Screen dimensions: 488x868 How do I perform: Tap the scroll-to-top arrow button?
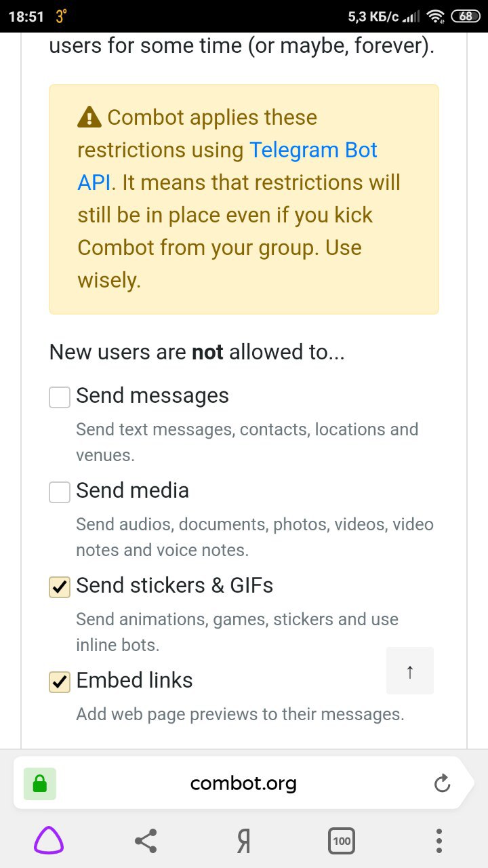(410, 671)
